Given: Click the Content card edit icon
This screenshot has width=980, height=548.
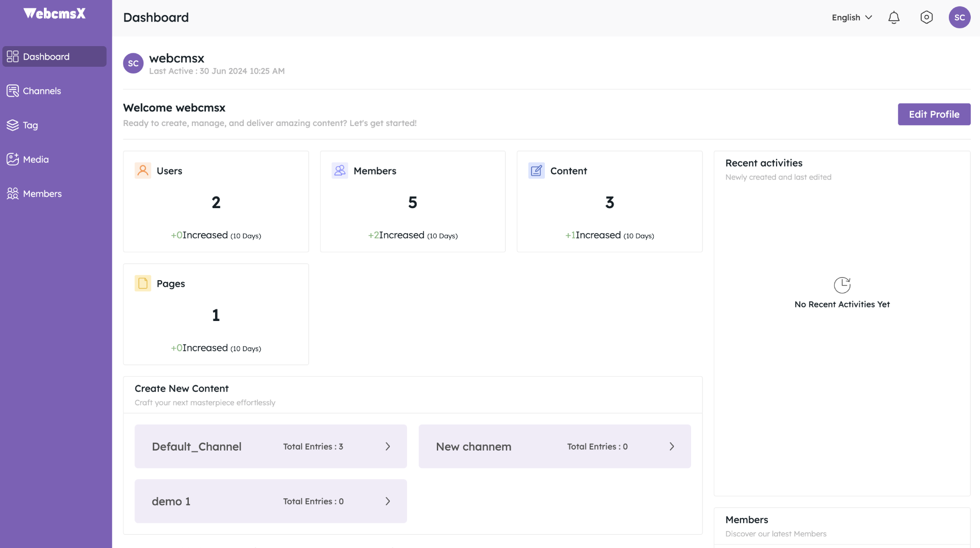Looking at the screenshot, I should click(536, 170).
